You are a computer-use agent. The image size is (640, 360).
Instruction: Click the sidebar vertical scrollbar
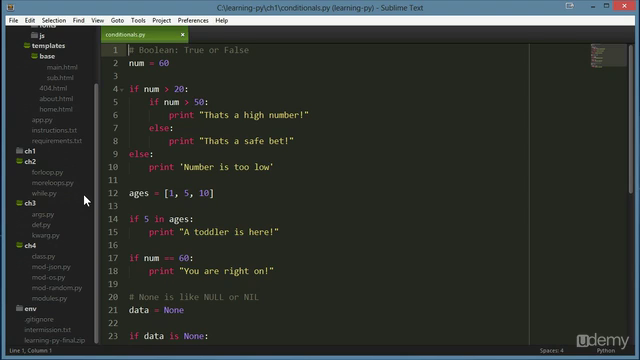[96, 212]
